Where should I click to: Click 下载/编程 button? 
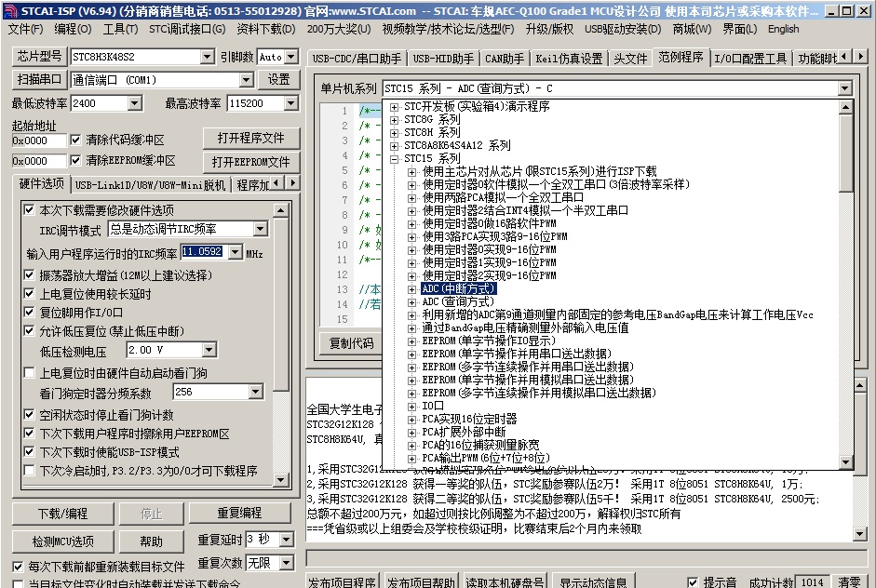[x=62, y=514]
